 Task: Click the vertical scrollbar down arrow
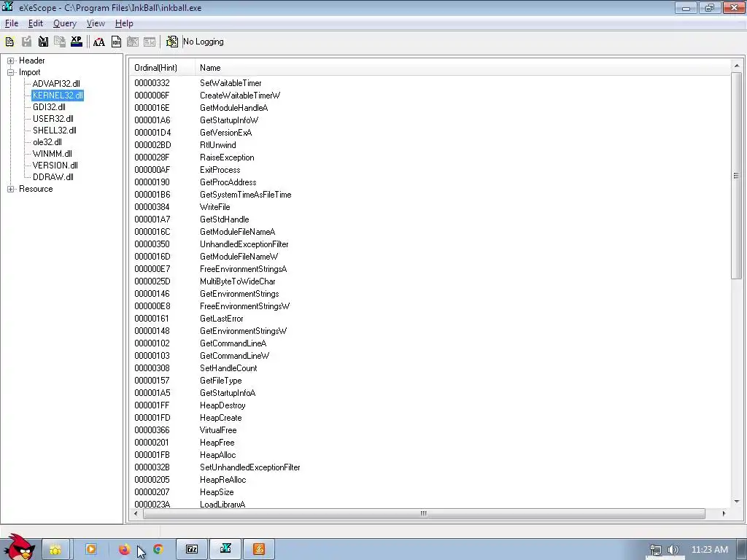[x=737, y=502]
